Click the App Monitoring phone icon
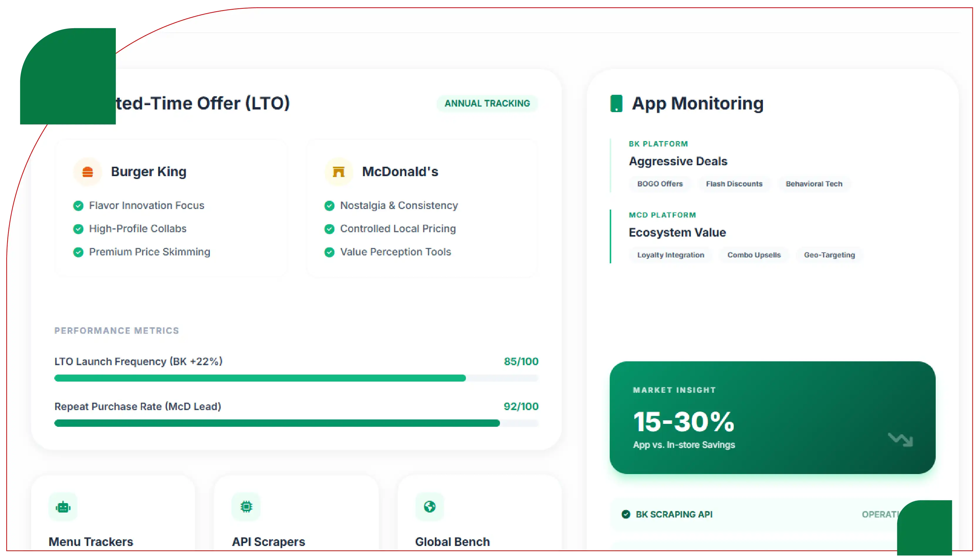The width and height of the screenshot is (980, 558). (x=616, y=104)
